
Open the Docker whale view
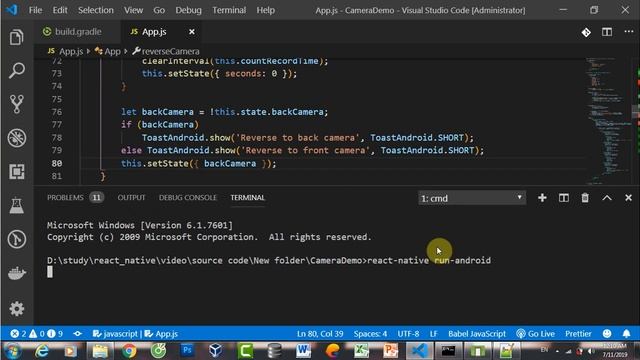[x=16, y=273]
